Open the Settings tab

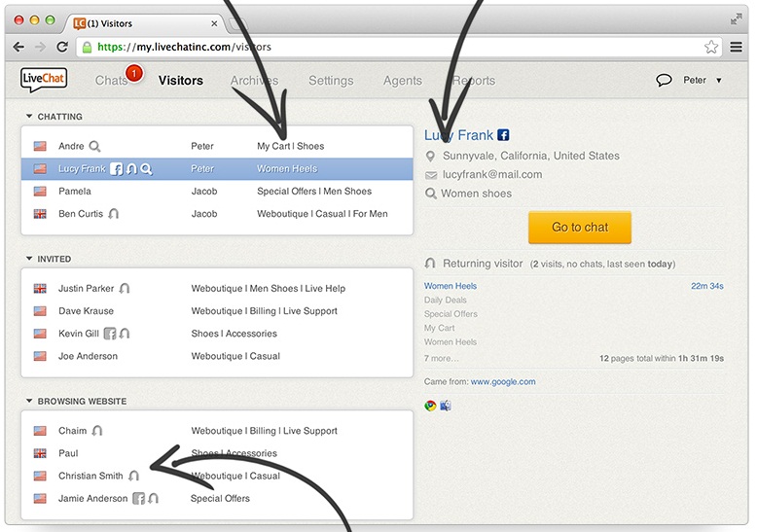point(331,81)
